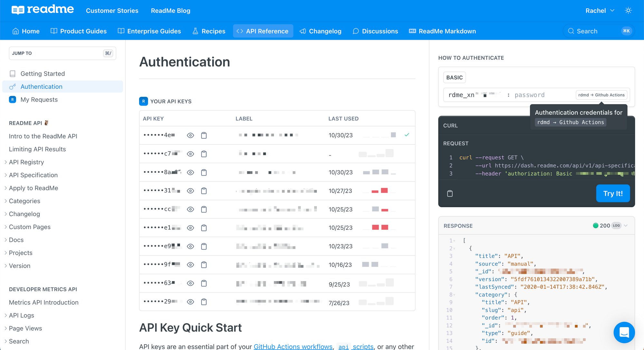Copy the API key ending 63

click(x=204, y=283)
